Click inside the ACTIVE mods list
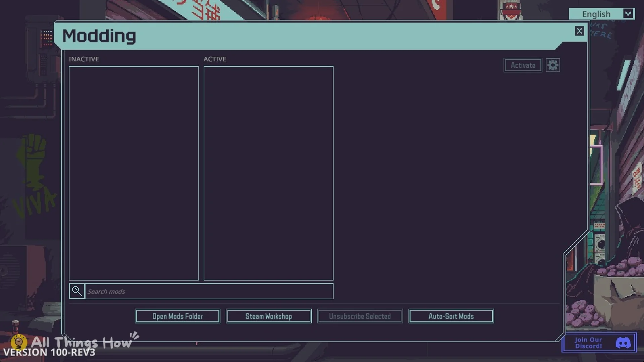The height and width of the screenshot is (362, 644). pos(269,173)
